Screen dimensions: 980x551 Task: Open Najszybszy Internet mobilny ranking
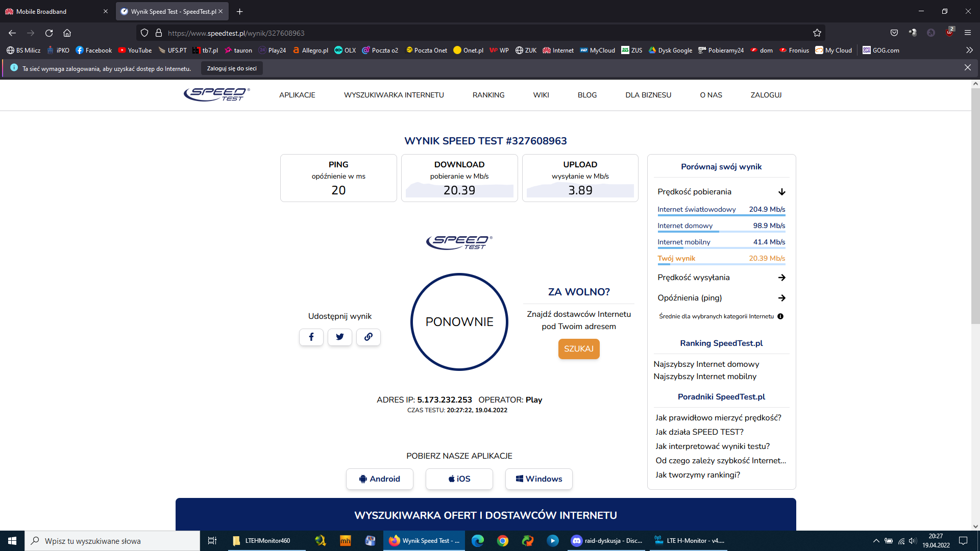[705, 377]
